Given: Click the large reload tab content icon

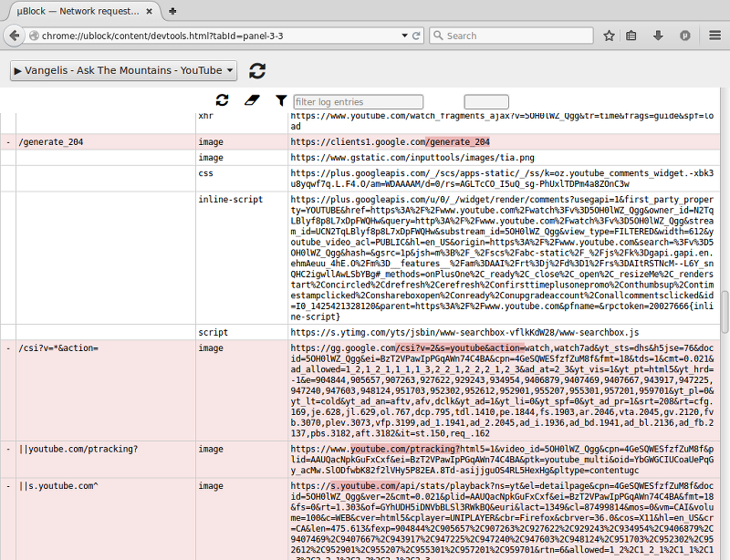Looking at the screenshot, I should [257, 71].
